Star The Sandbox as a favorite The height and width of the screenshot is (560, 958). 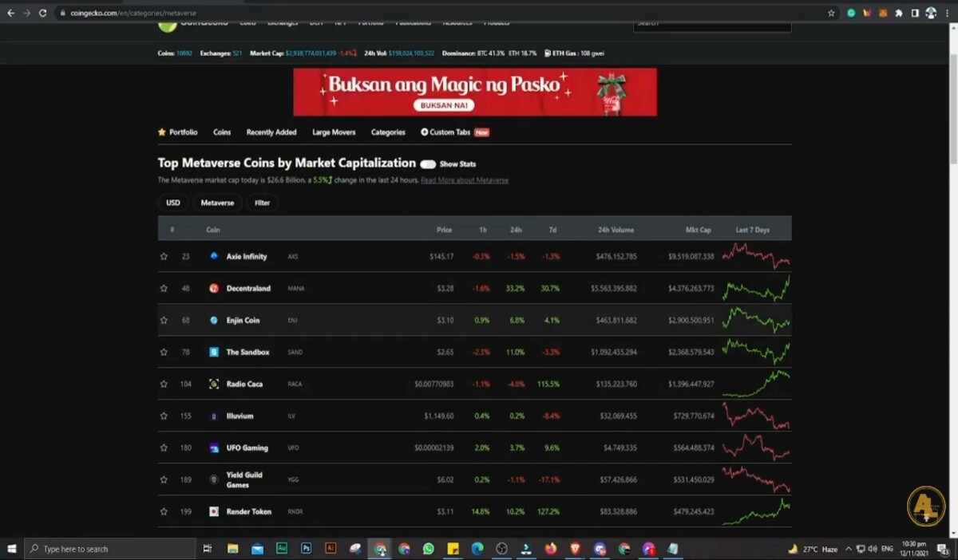(164, 352)
